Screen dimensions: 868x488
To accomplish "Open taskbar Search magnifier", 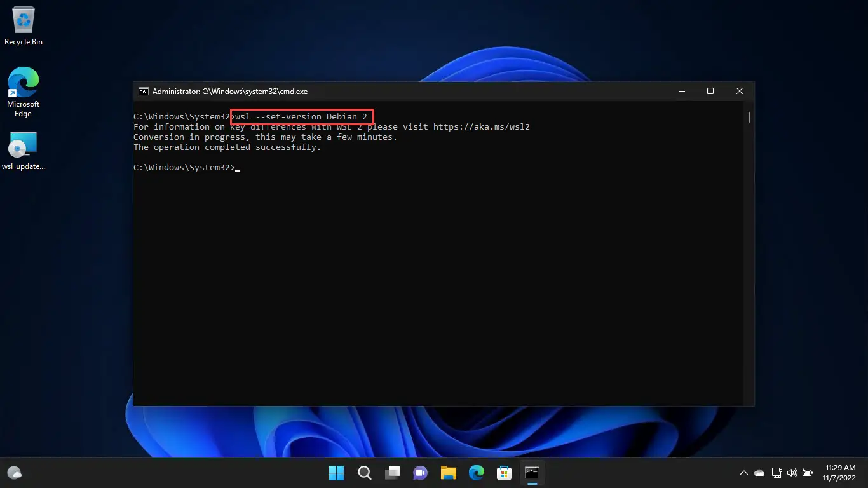I will pyautogui.click(x=364, y=473).
